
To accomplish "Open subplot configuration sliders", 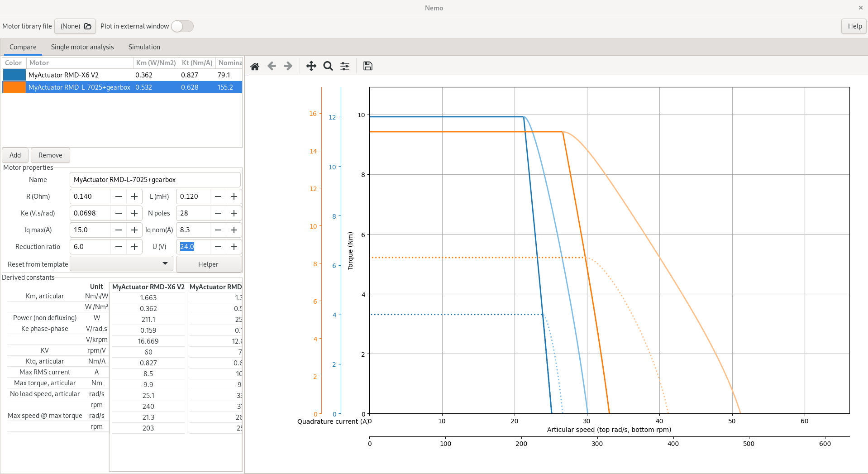I will [345, 66].
